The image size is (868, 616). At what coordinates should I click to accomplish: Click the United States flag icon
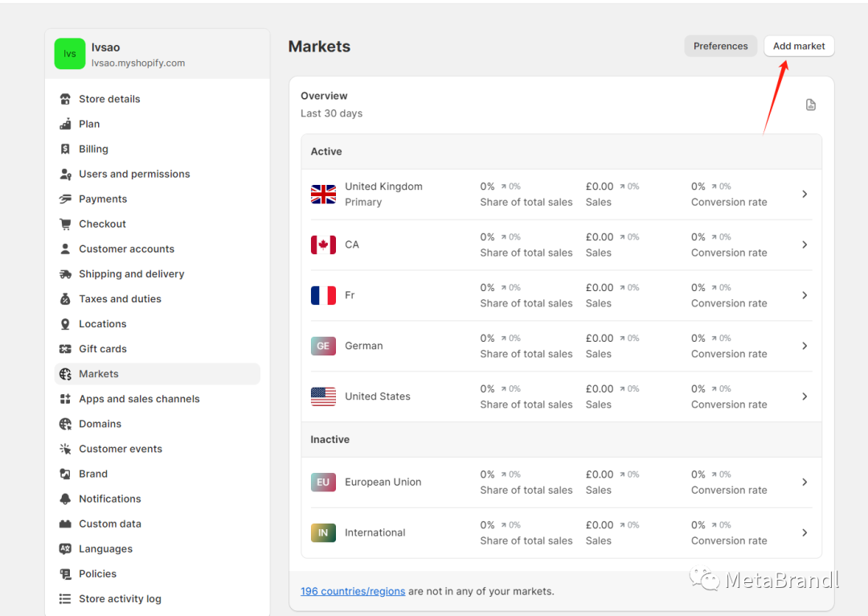click(323, 396)
